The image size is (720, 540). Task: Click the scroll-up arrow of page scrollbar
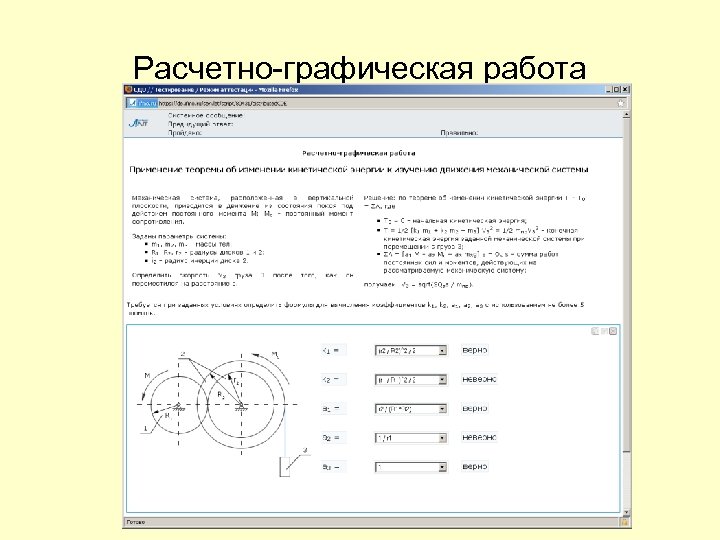626,115
